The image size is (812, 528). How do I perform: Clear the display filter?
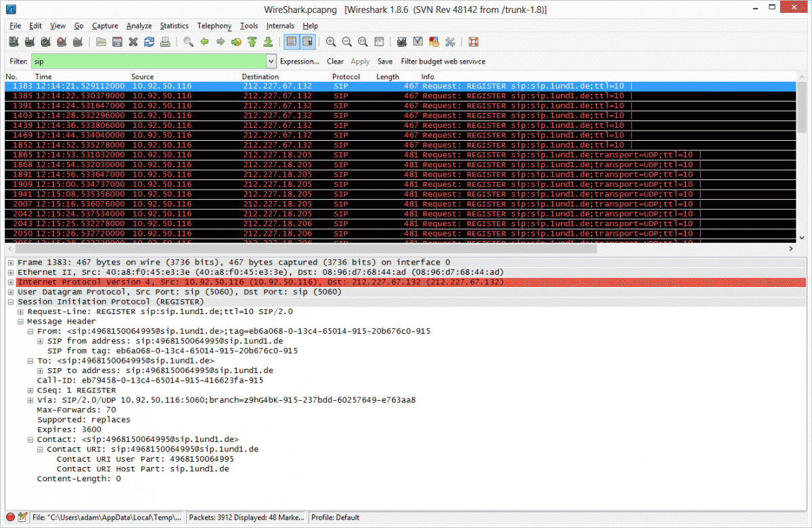coord(335,61)
